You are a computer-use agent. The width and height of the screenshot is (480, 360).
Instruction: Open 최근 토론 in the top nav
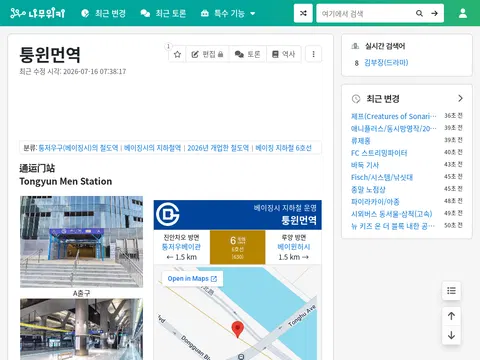click(163, 13)
